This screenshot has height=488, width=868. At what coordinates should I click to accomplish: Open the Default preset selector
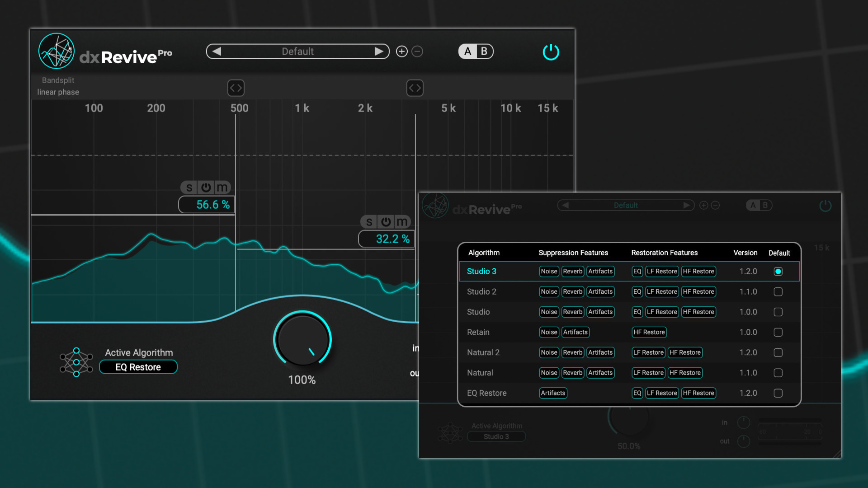[x=297, y=51]
